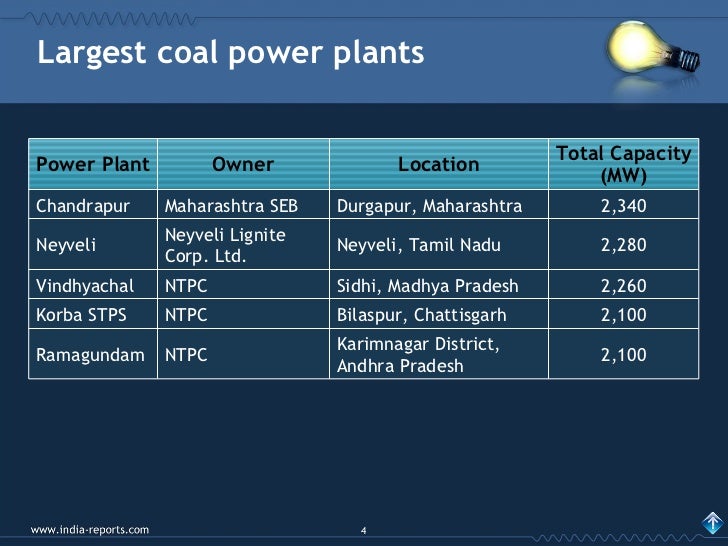Image resolution: width=728 pixels, height=546 pixels.
Task: Select the 'Chandrapur' cell
Action: point(93,204)
